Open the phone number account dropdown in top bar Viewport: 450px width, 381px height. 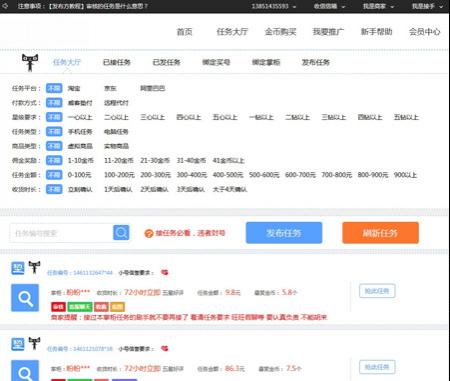(x=274, y=6)
